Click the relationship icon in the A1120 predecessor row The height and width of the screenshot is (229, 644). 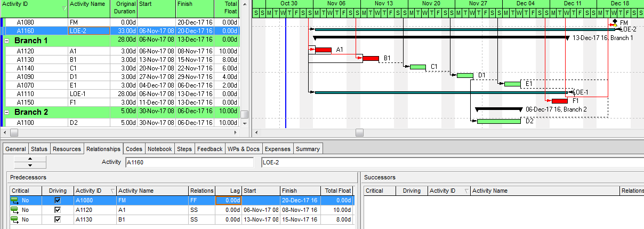point(14,210)
